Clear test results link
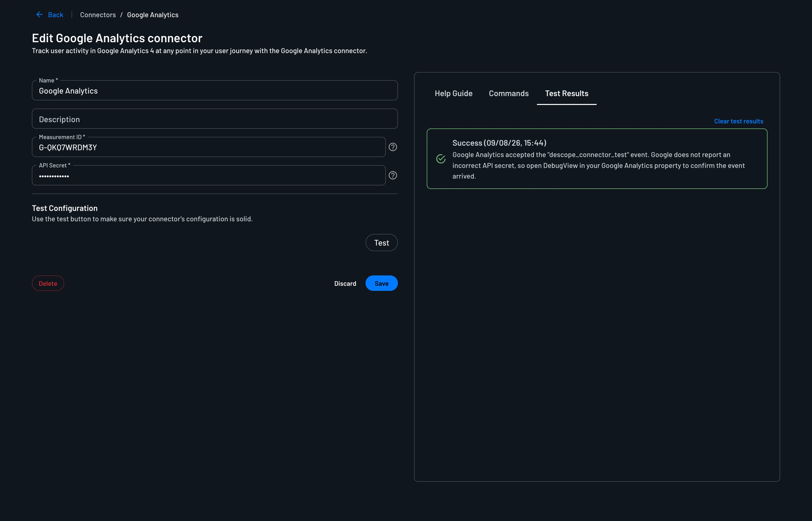This screenshot has height=521, width=812. (x=739, y=121)
